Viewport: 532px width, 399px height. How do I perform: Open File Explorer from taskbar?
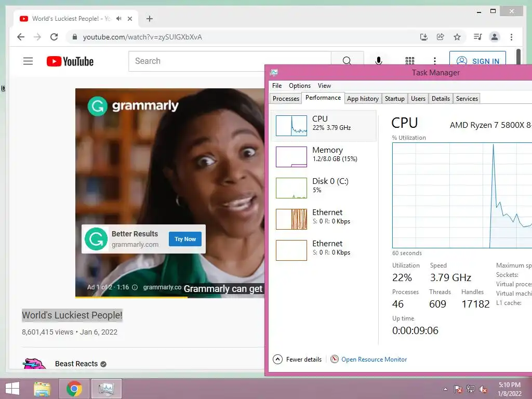coord(43,389)
